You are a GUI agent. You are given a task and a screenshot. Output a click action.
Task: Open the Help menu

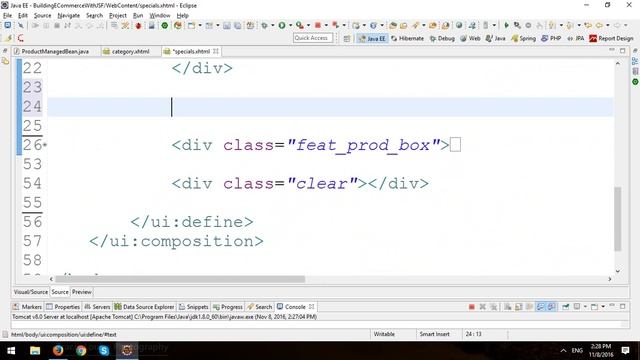(182, 16)
